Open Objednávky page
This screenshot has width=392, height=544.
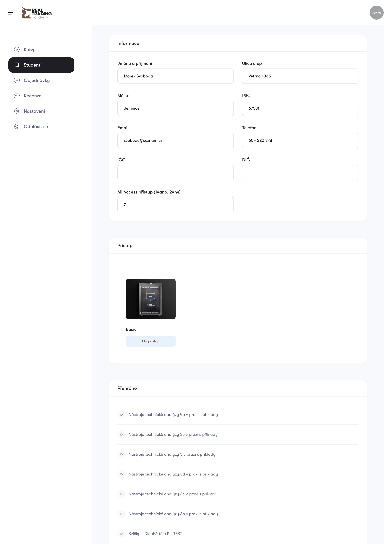pyautogui.click(x=41, y=80)
